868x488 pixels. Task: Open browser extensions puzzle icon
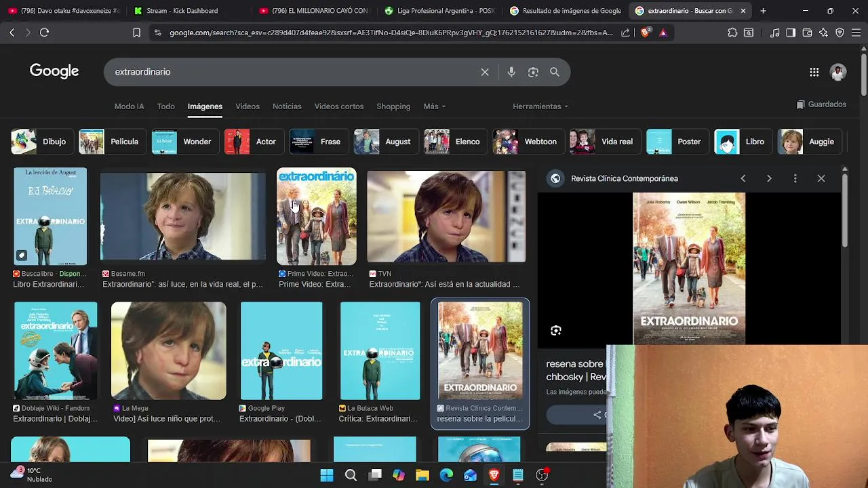click(x=732, y=33)
